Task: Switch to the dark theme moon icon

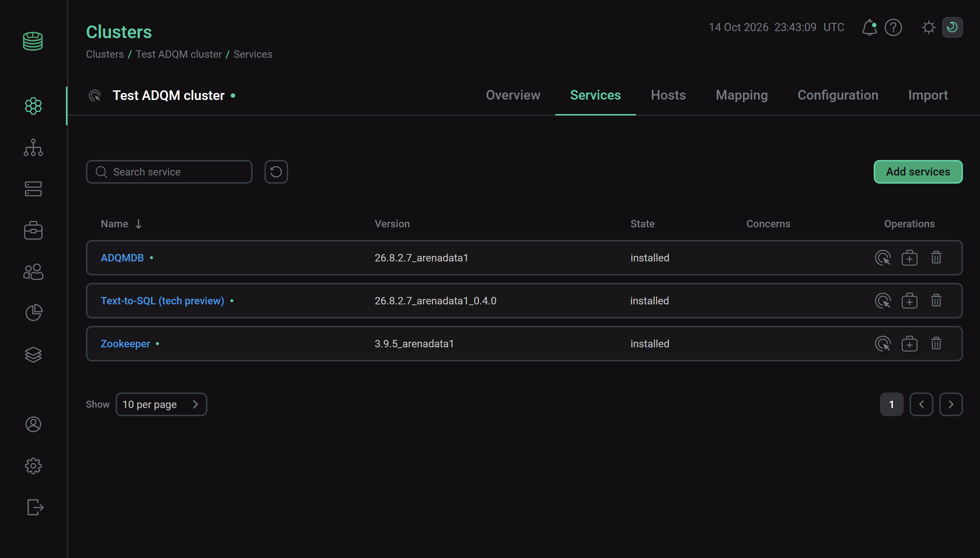Action: coord(952,28)
